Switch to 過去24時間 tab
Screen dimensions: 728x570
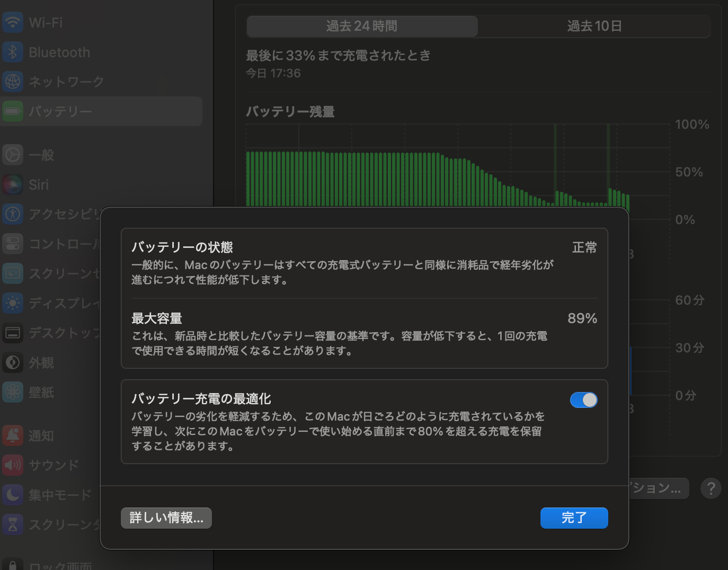pos(362,26)
